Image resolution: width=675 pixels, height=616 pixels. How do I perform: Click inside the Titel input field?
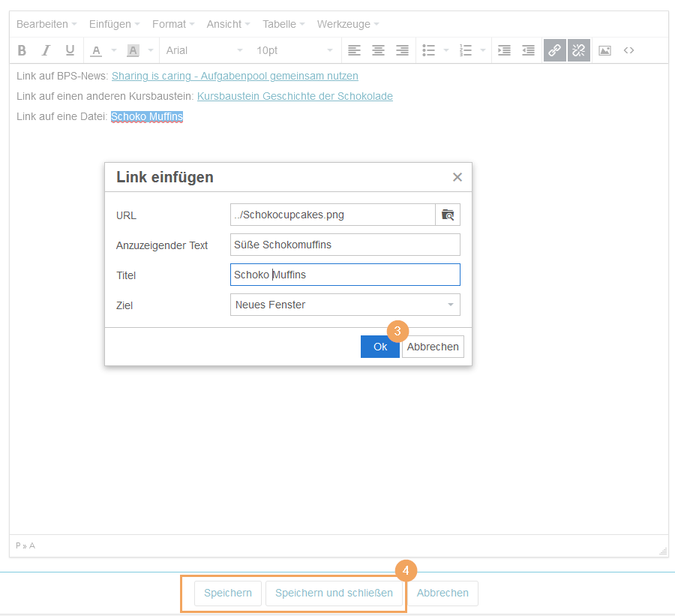(345, 275)
